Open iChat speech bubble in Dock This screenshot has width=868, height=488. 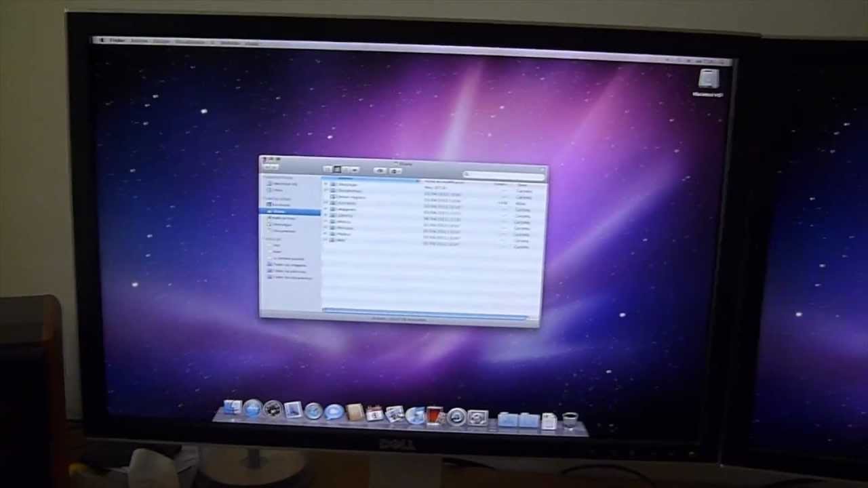(x=334, y=411)
